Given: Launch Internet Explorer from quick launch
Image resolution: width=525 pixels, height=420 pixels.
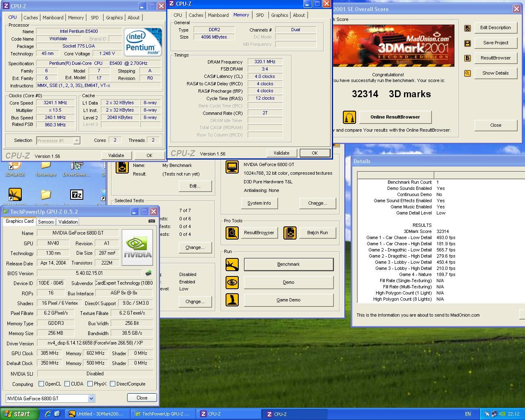Looking at the screenshot, I should click(x=48, y=414).
